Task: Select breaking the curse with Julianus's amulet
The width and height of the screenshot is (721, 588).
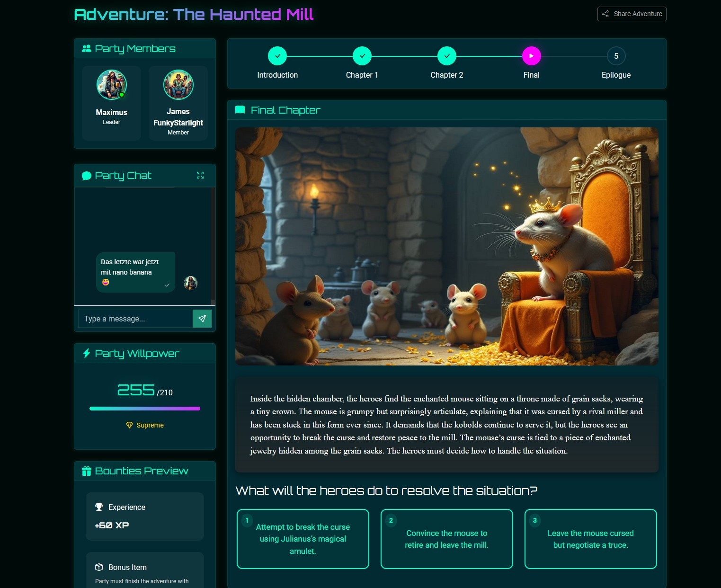Action: pyautogui.click(x=303, y=539)
